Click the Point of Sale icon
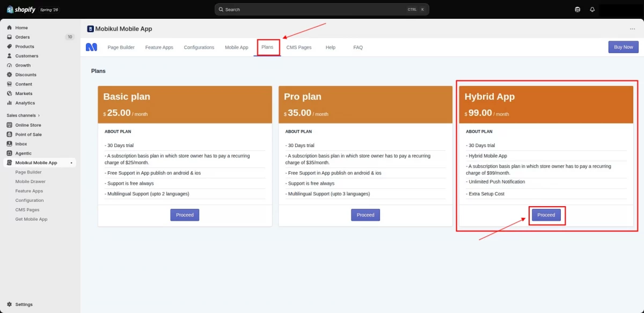Image resolution: width=644 pixels, height=313 pixels. [10, 135]
